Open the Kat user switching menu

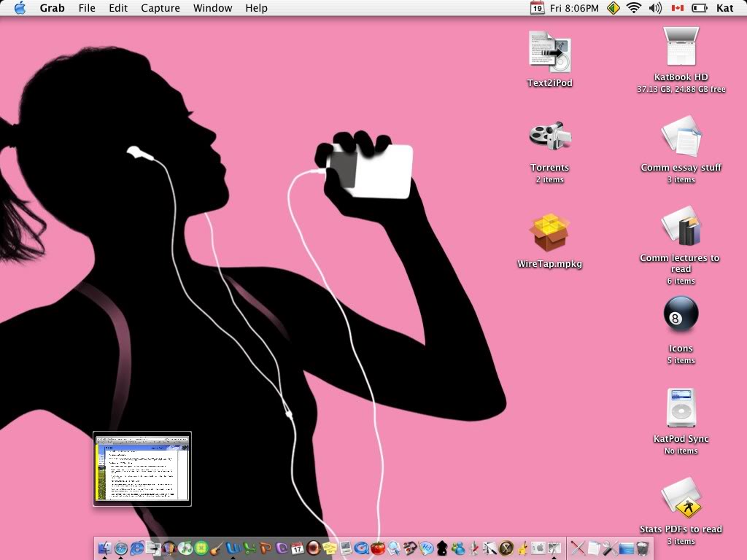click(x=725, y=8)
